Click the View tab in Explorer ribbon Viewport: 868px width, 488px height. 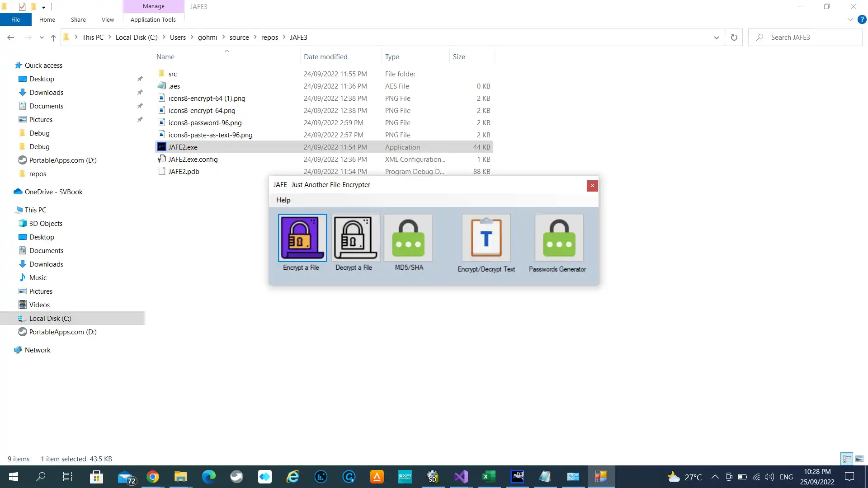click(108, 20)
